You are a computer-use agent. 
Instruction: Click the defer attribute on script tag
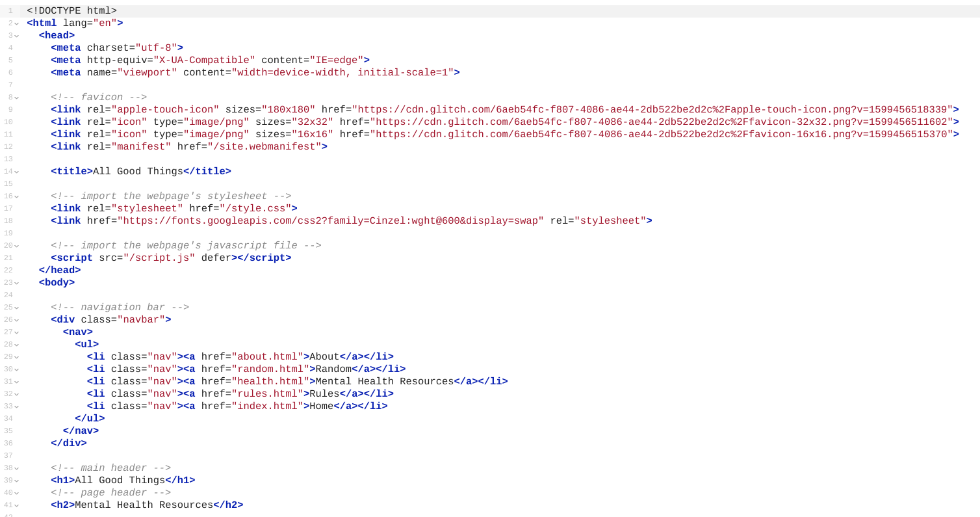pos(216,258)
